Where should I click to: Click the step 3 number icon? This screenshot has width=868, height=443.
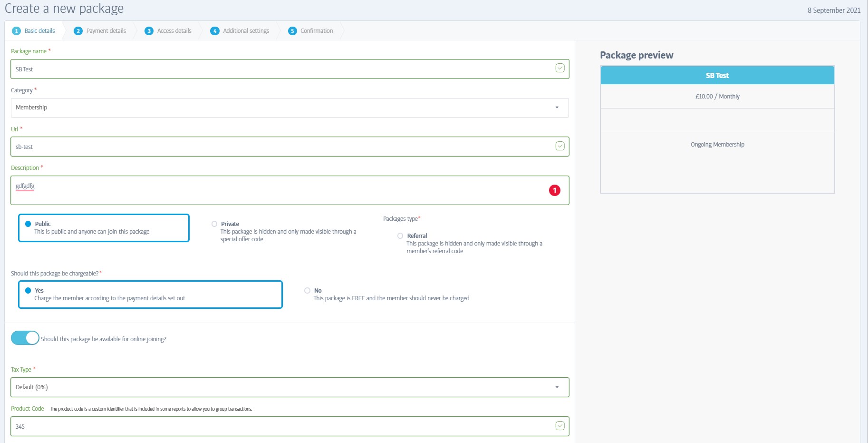coord(149,31)
